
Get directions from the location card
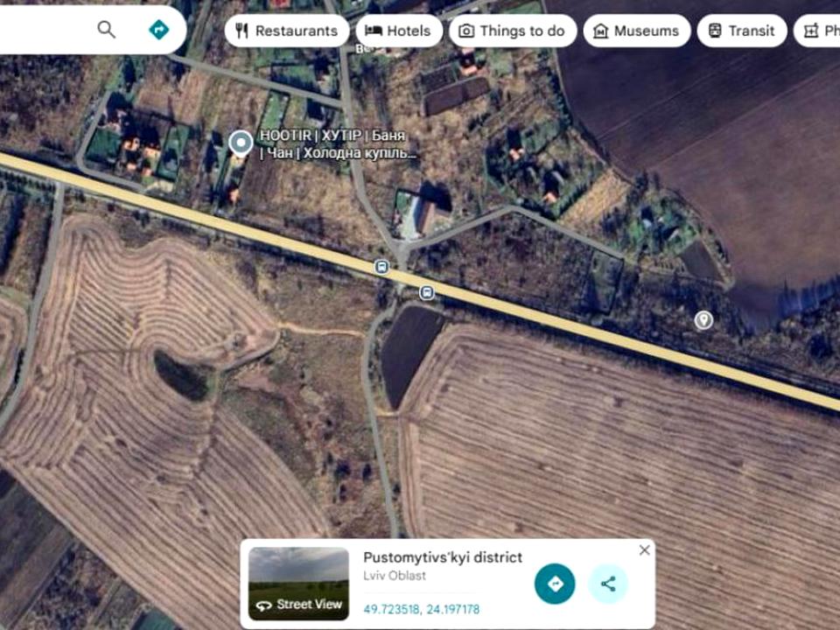555,584
